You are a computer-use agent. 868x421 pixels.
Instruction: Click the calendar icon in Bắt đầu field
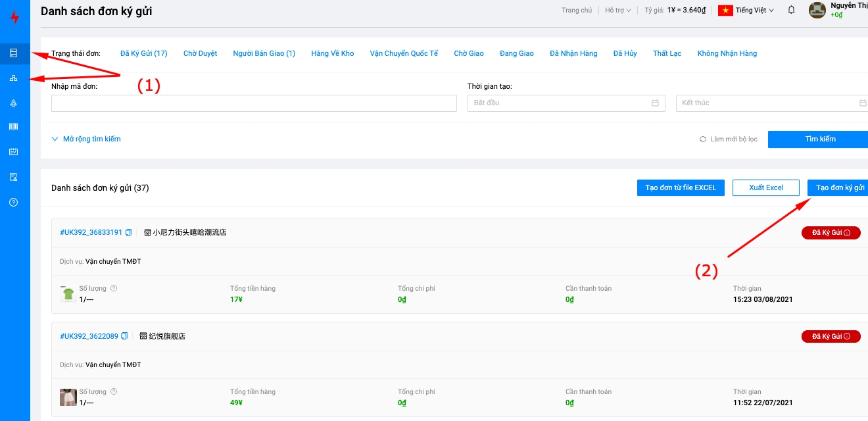point(655,103)
